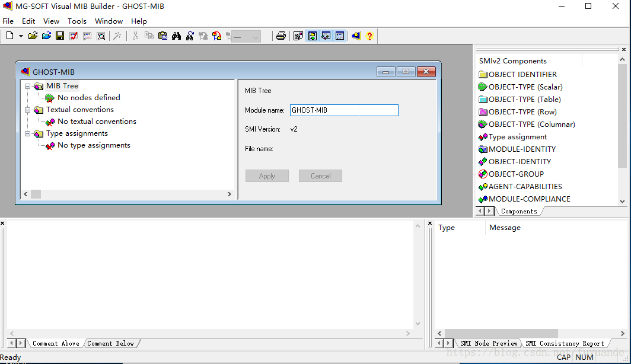Select MIB Tree in the tree
This screenshot has width=631, height=364.
coord(62,86)
